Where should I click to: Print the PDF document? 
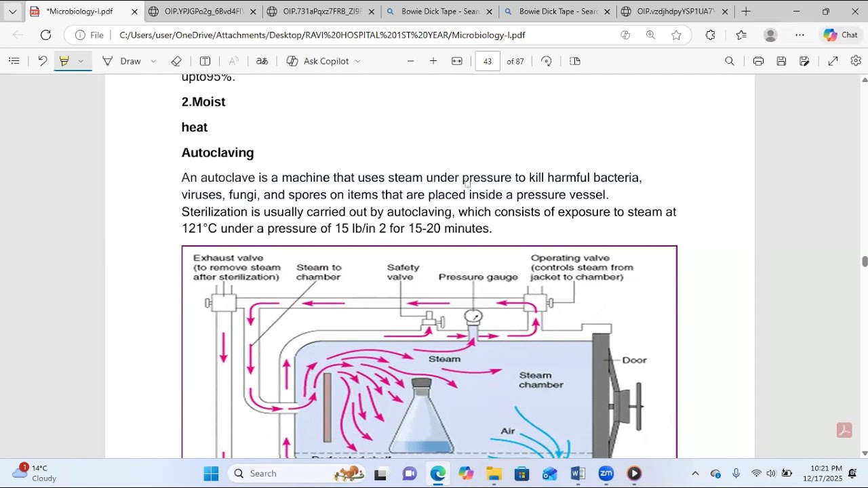[x=758, y=61]
